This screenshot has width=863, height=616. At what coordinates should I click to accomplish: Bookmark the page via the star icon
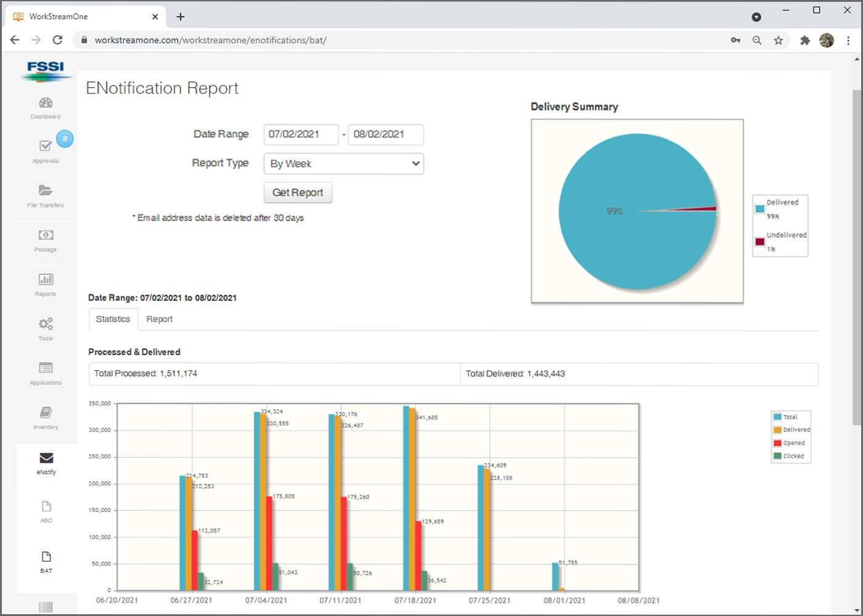coord(779,40)
